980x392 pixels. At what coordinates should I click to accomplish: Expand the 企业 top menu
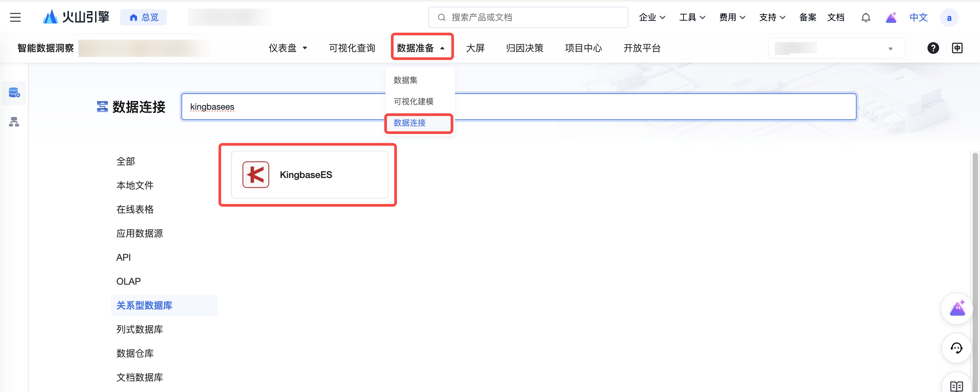click(652, 17)
